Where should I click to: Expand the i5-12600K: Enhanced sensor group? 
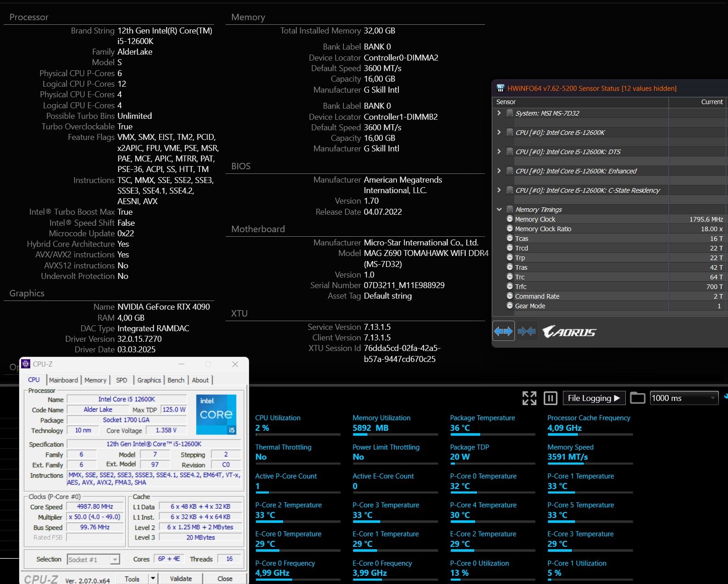[499, 171]
